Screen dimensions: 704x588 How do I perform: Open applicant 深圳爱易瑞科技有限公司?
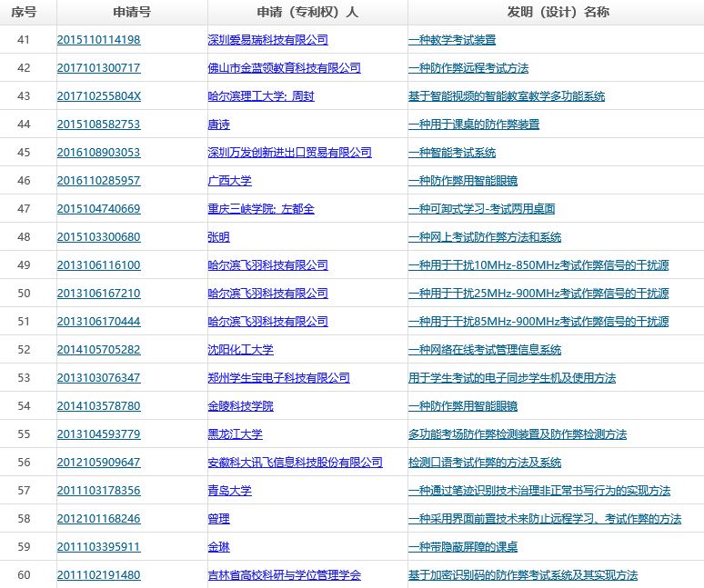[267, 40]
